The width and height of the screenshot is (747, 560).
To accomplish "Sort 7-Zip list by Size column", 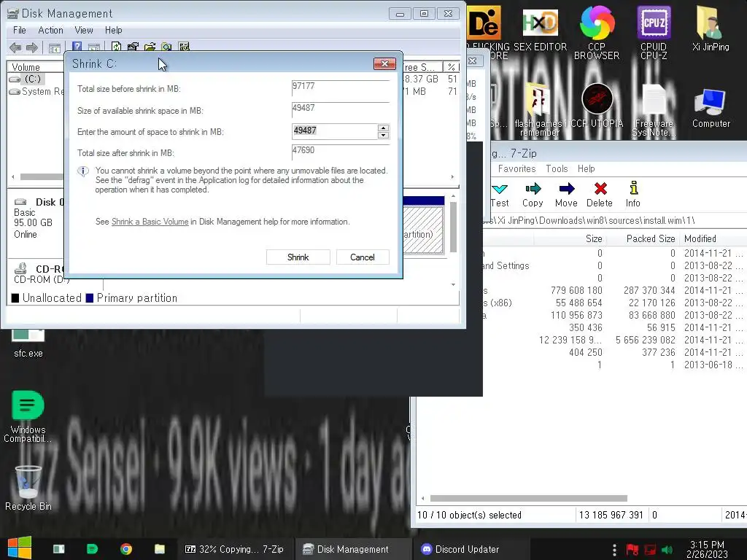I will pyautogui.click(x=569, y=238).
